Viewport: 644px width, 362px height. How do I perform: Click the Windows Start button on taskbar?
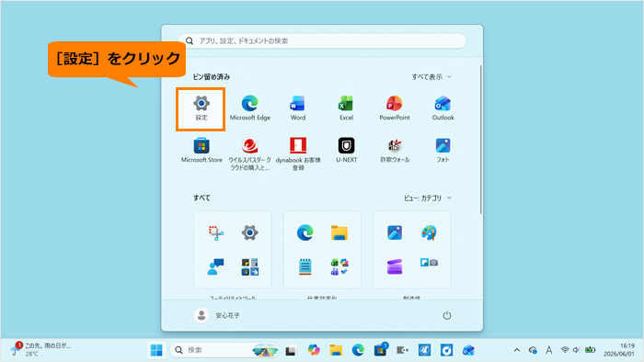156,350
